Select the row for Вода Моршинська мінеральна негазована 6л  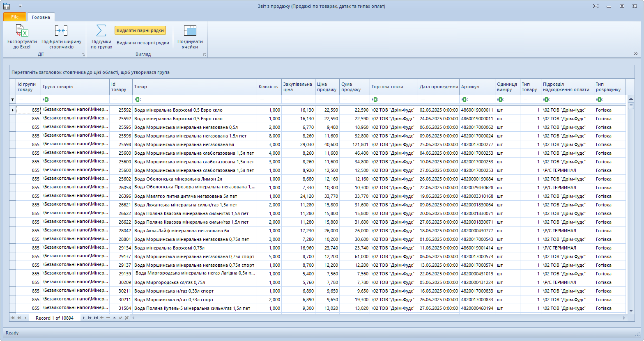pos(318,144)
